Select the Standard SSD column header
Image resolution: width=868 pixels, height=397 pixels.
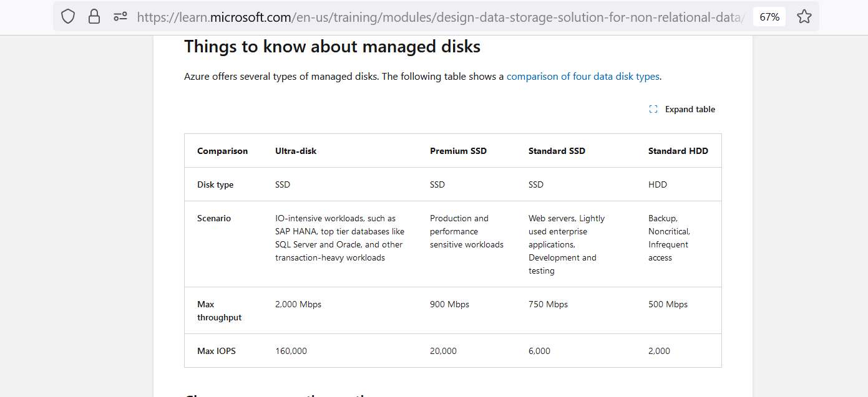[x=557, y=150]
